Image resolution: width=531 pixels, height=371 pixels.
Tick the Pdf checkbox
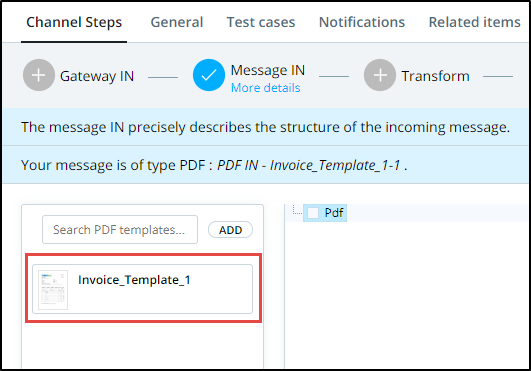(313, 213)
